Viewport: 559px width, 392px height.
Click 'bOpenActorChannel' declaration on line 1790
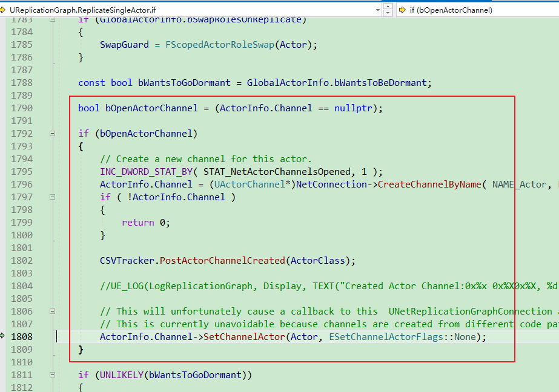[151, 108]
